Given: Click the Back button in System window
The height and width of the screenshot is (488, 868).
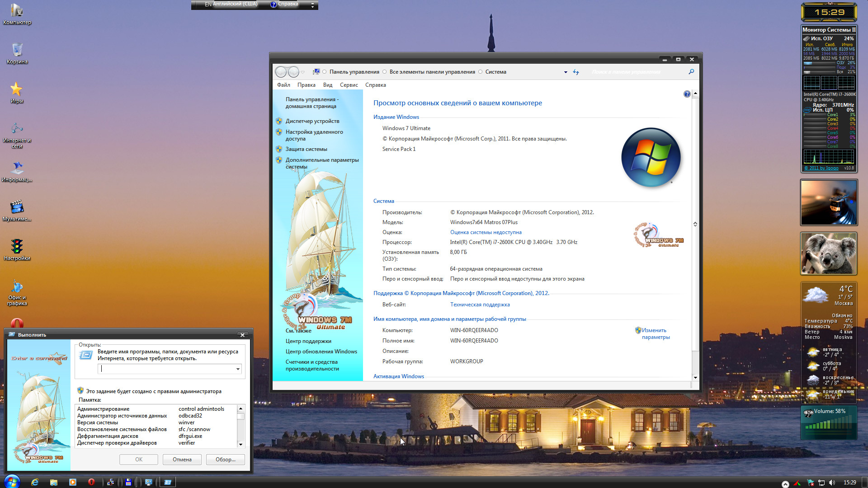Looking at the screenshot, I should coord(281,72).
